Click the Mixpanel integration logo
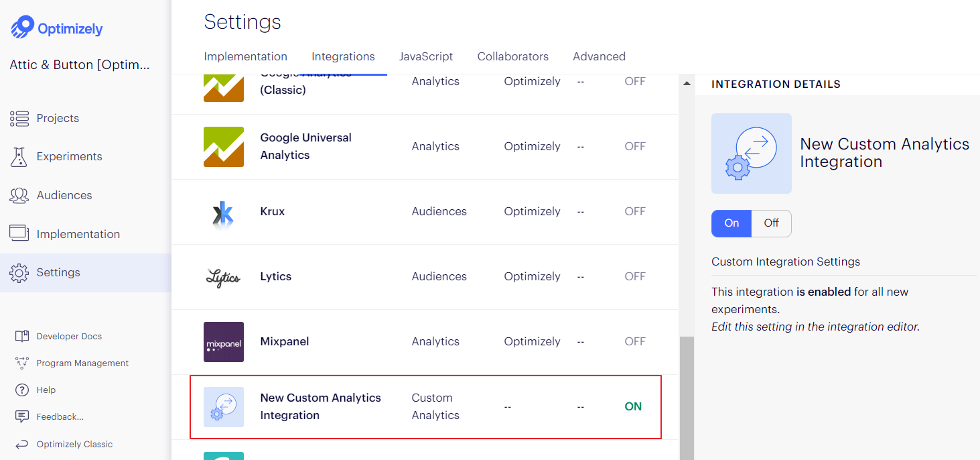The width and height of the screenshot is (980, 460). (x=223, y=342)
